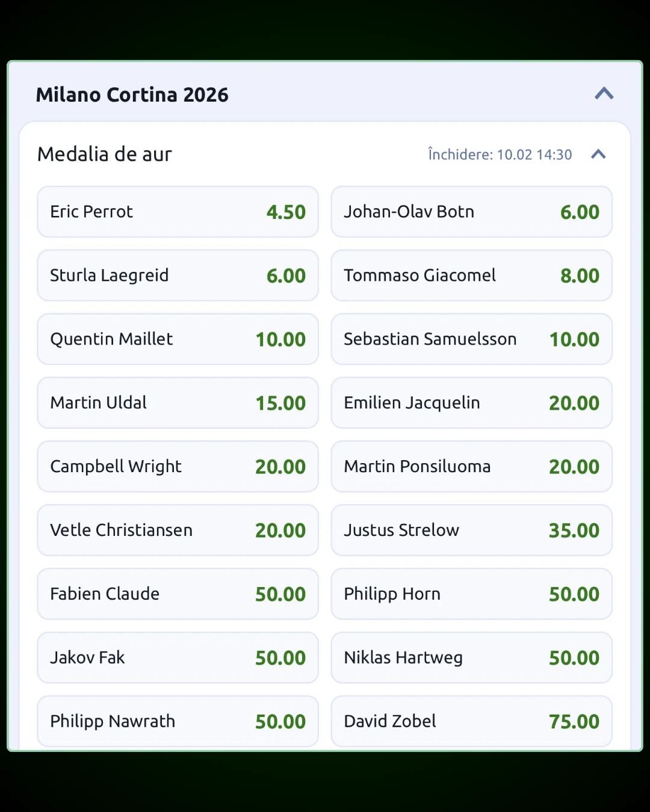
Task: Add Sebastian Samuelsson to bet slip
Action: (x=471, y=339)
